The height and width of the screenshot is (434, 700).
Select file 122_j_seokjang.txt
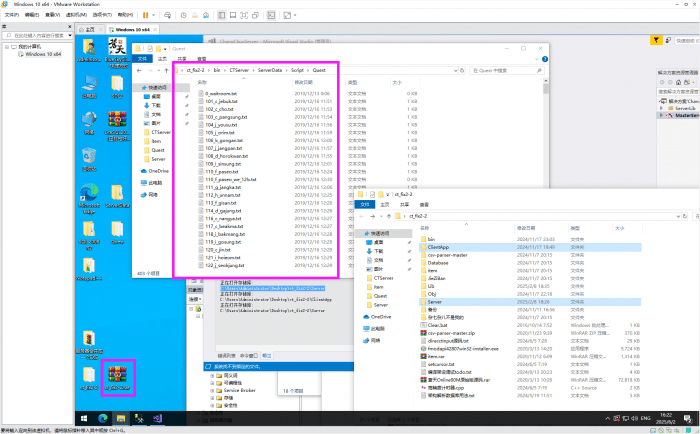225,265
